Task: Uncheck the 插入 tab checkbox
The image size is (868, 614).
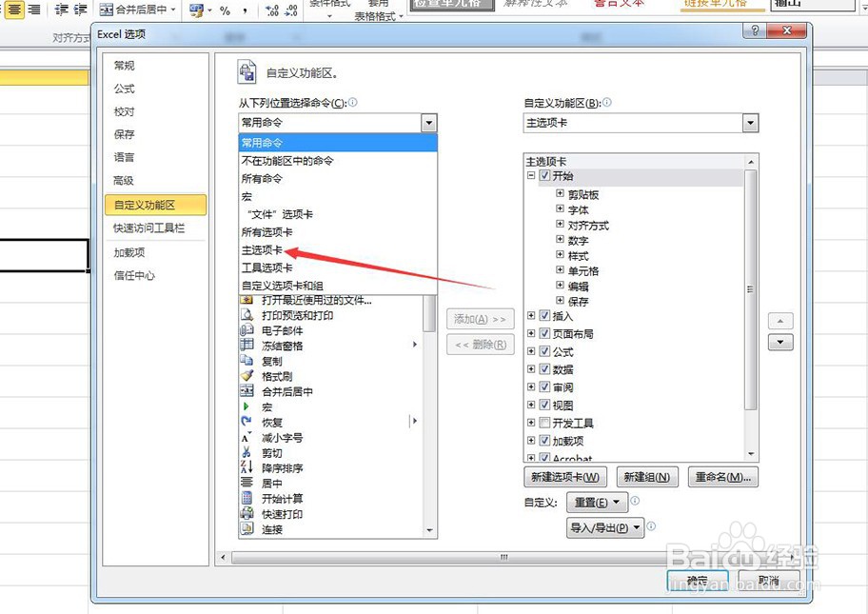Action: coord(544,316)
